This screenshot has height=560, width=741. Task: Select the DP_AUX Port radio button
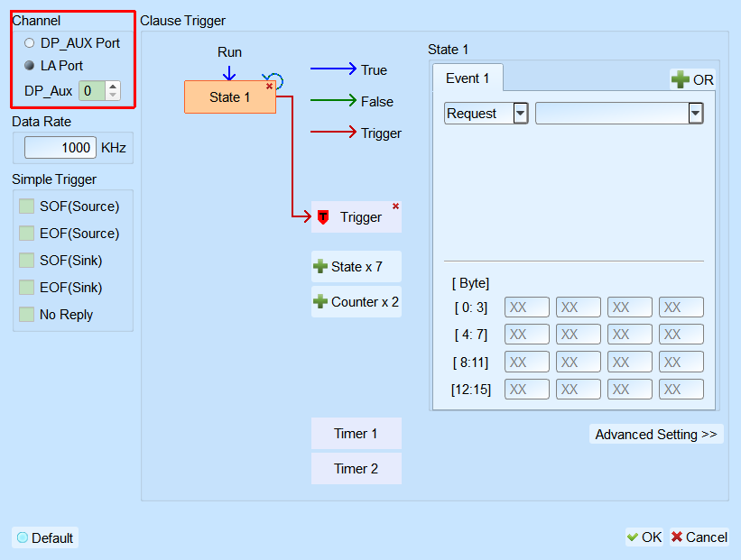[x=29, y=43]
